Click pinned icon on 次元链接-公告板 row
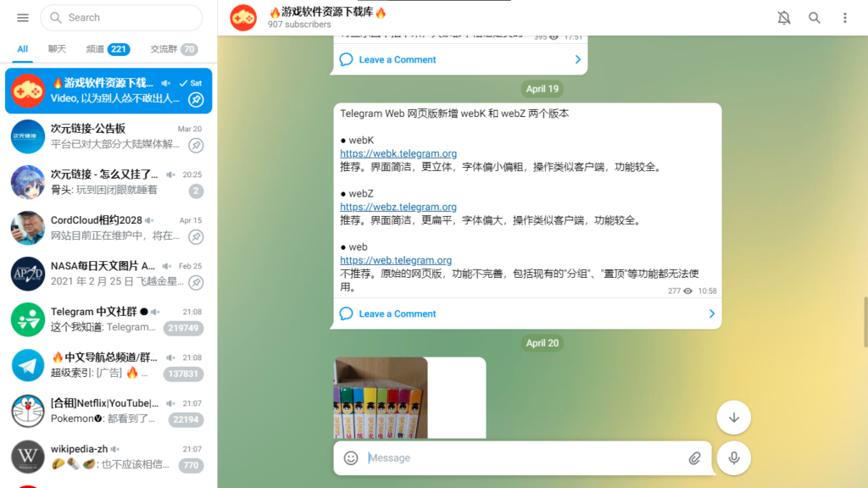 [x=196, y=146]
